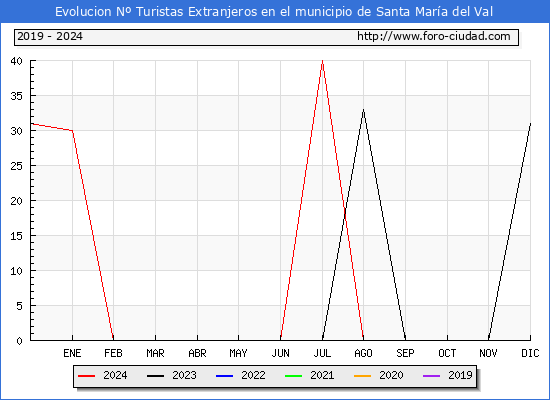Click the red 2024 legend line swatch
The image size is (550, 400).
[x=86, y=376]
